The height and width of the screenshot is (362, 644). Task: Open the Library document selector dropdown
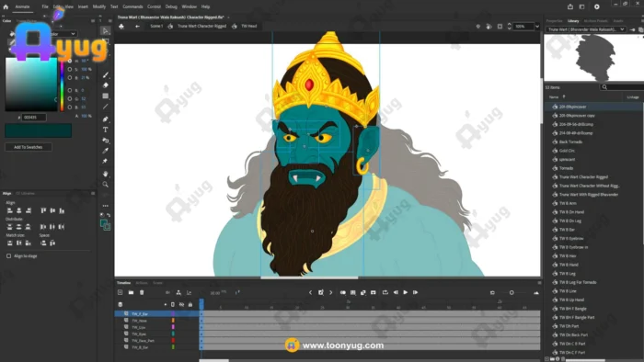[586, 29]
